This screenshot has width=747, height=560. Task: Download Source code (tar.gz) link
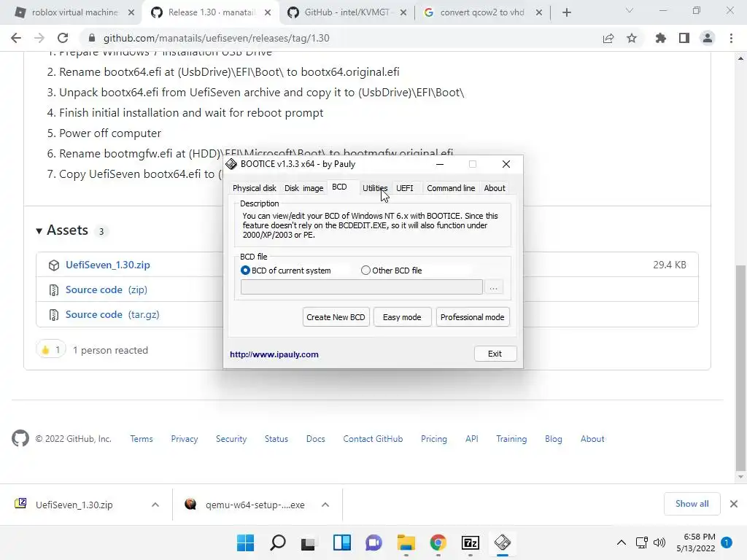112,315
